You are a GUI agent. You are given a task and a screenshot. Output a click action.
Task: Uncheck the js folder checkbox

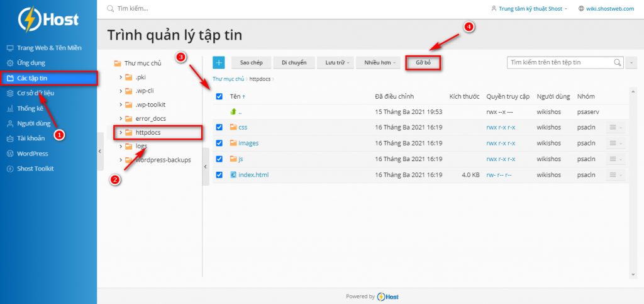(219, 159)
